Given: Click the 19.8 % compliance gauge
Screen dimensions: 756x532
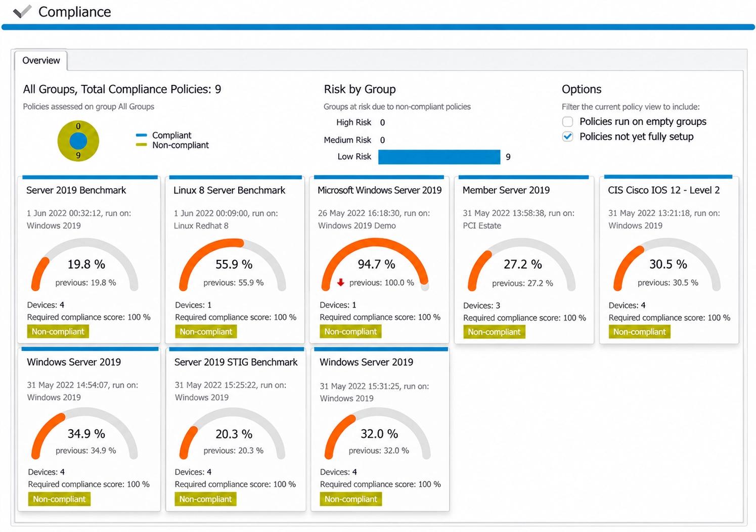Looking at the screenshot, I should [x=85, y=265].
